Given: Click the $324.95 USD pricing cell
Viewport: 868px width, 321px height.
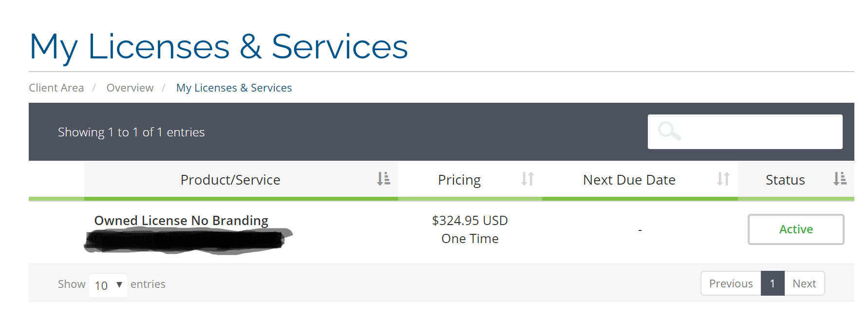Looking at the screenshot, I should click(470, 221).
